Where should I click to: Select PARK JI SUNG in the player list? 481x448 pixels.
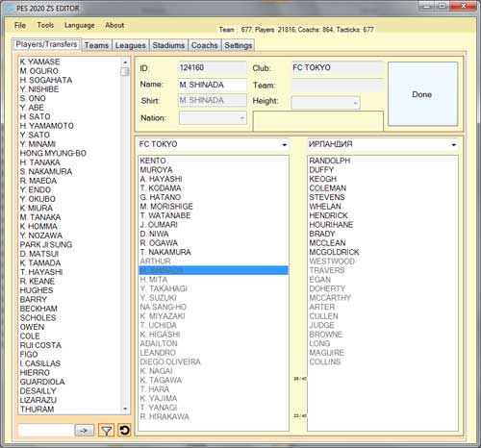pos(46,244)
